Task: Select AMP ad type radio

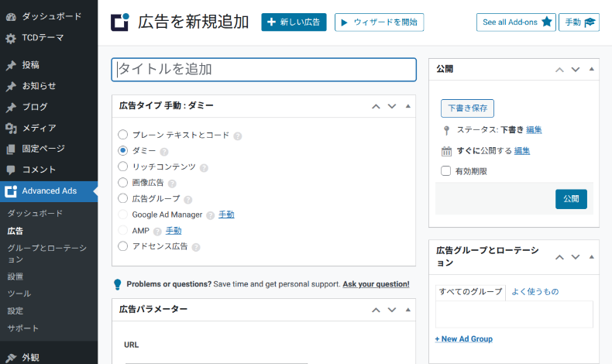Action: tap(123, 230)
